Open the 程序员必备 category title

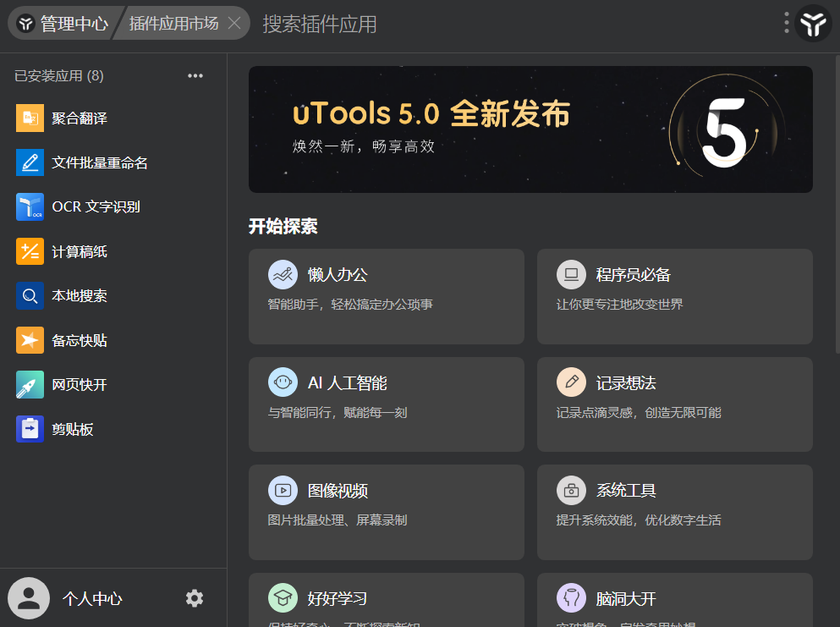[x=634, y=275]
